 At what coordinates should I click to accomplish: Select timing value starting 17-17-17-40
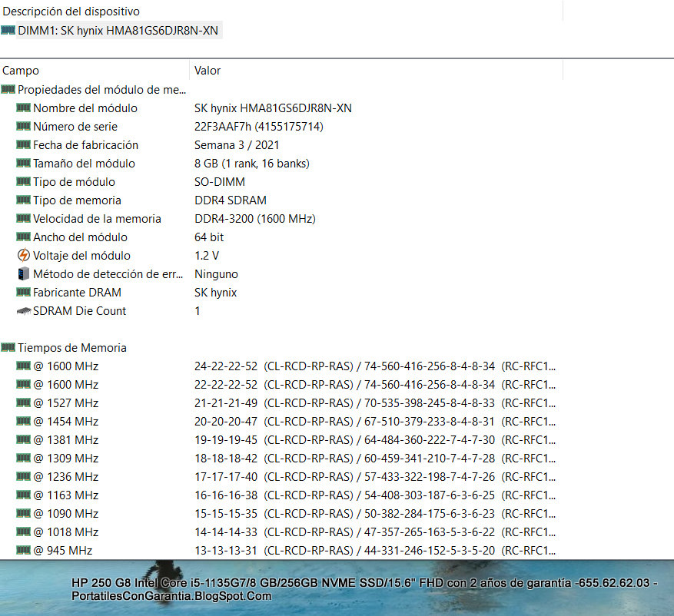(x=375, y=477)
